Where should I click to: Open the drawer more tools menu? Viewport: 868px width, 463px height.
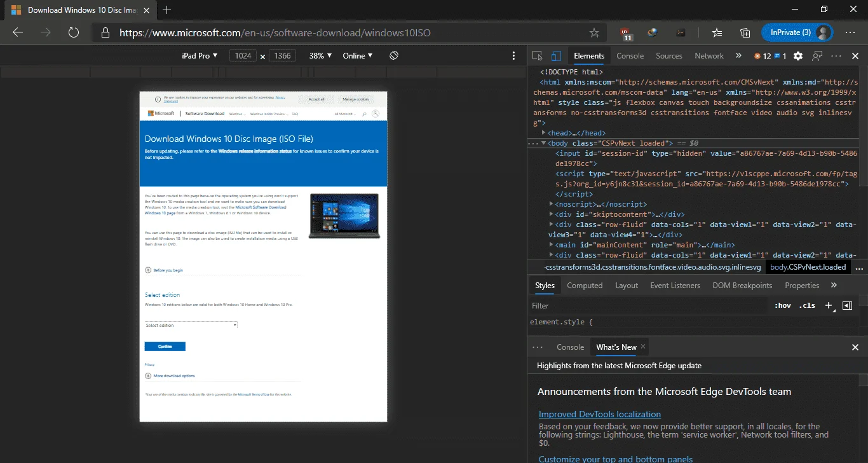[538, 347]
